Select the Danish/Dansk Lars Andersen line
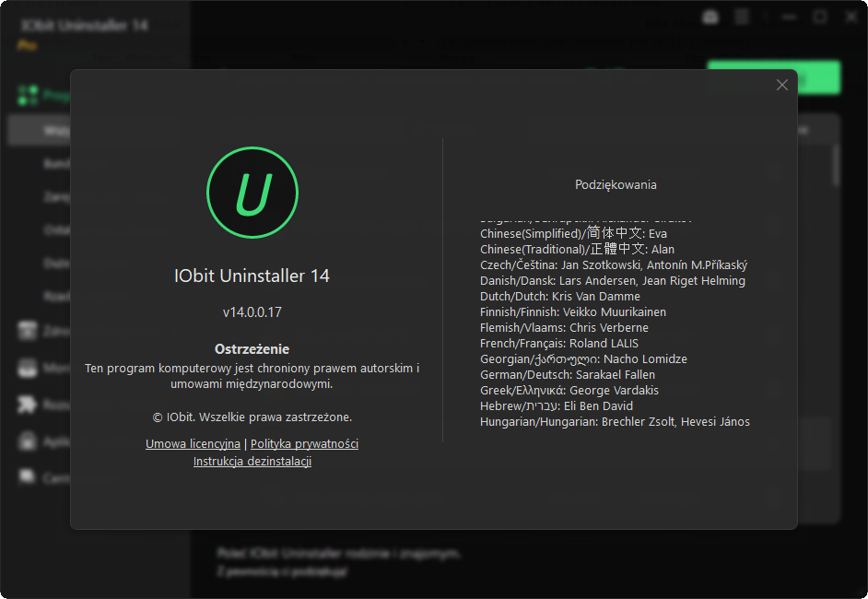 pyautogui.click(x=613, y=281)
